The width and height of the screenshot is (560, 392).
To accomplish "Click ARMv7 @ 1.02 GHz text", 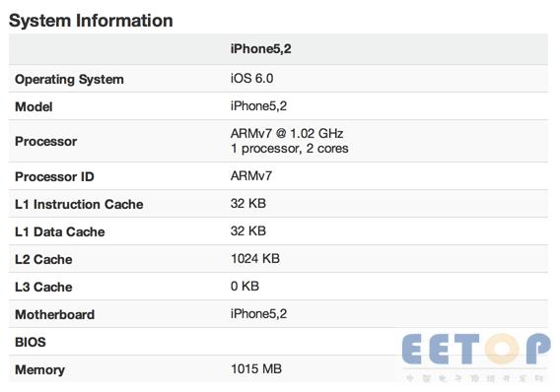I will [x=287, y=133].
